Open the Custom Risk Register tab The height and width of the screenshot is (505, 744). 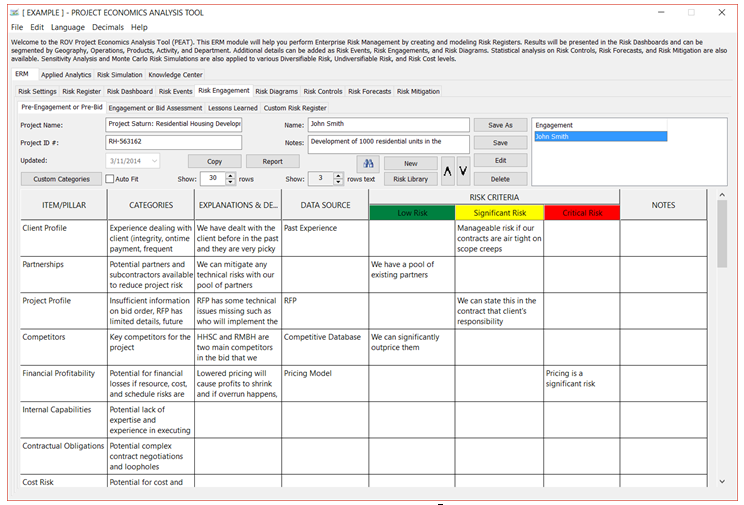(x=295, y=108)
